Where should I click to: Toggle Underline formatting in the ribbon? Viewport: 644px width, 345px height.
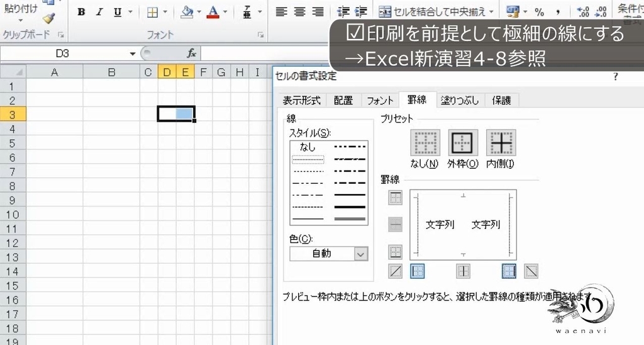118,12
